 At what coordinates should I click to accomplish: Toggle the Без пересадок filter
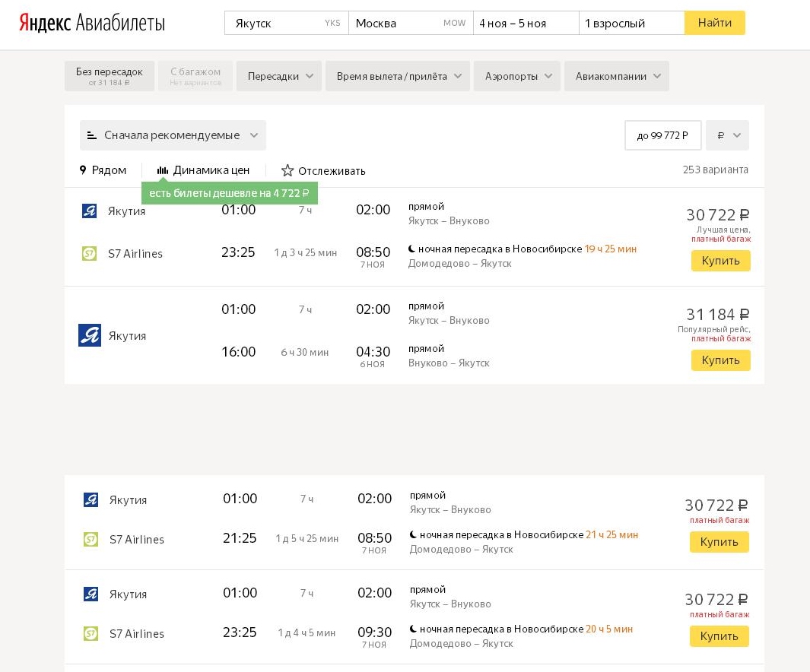click(x=110, y=76)
